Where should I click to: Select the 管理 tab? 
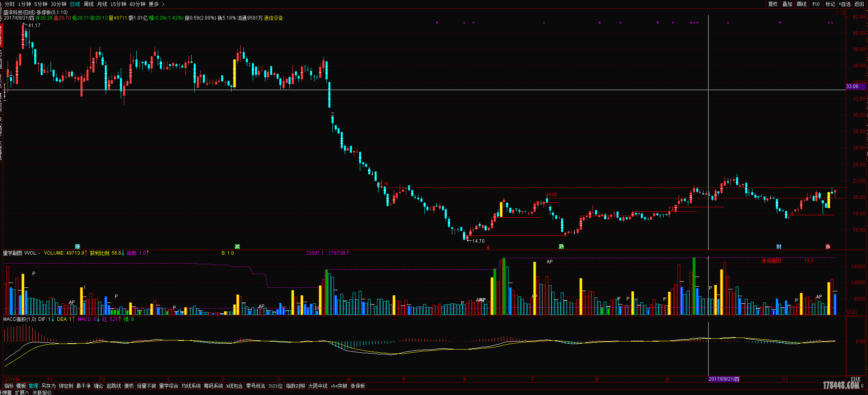point(33,386)
